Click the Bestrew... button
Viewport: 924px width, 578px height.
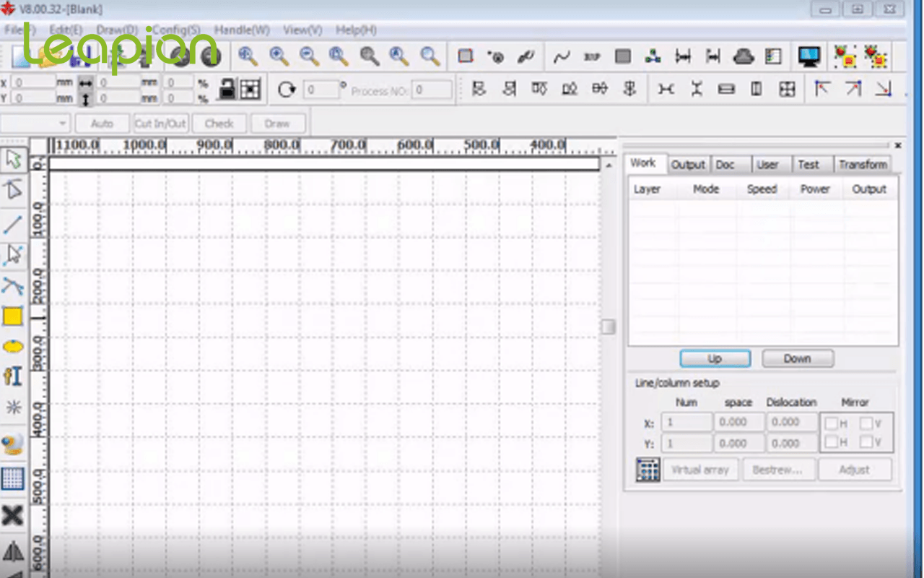click(778, 470)
